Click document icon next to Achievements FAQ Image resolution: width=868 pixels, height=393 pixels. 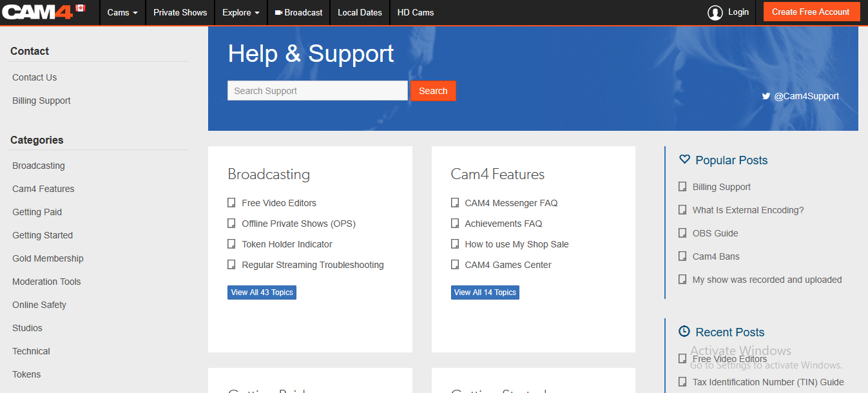coord(455,224)
